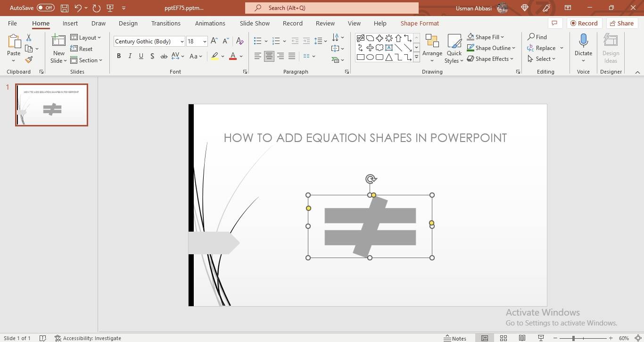Click the Format Painter brush icon
The height and width of the screenshot is (342, 644).
click(29, 60)
